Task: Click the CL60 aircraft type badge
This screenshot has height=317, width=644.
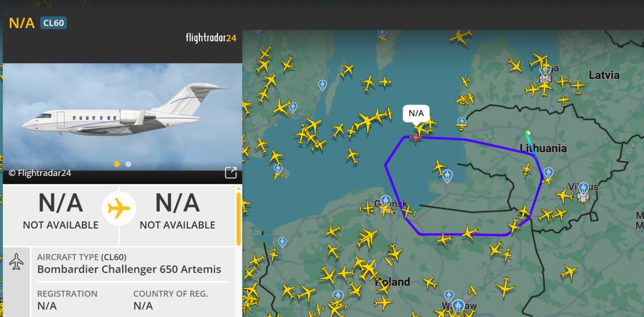Action: (x=53, y=23)
